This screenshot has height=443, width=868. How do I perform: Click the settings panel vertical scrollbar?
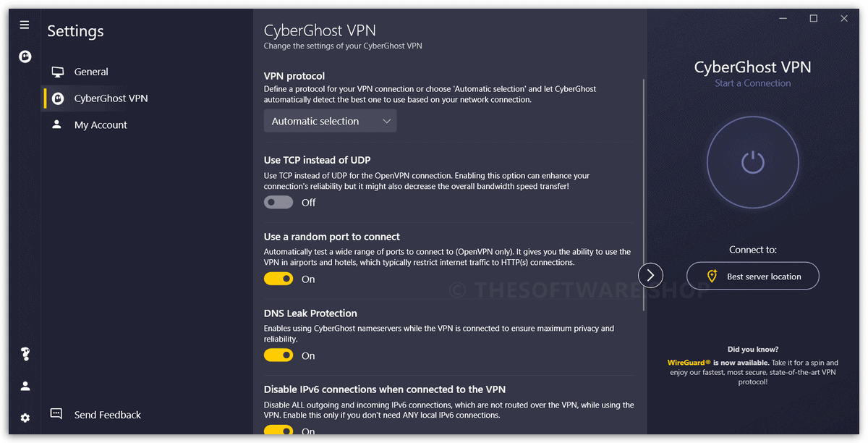[643, 195]
